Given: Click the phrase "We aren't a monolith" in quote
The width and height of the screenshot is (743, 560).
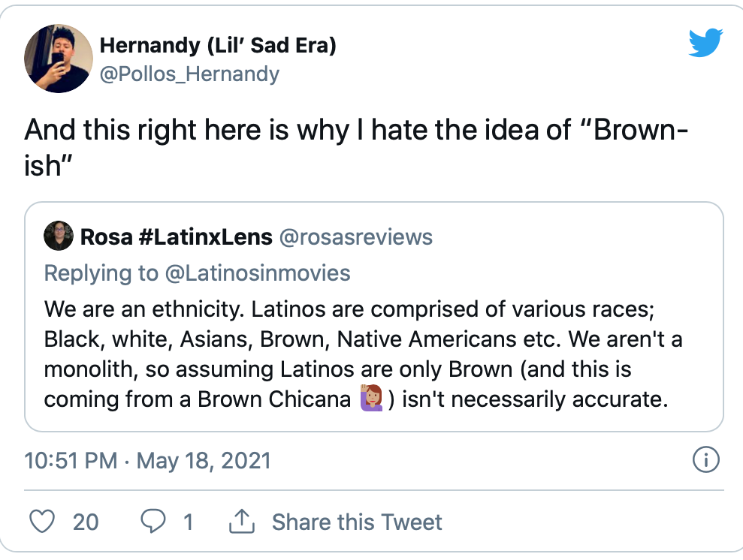Looking at the screenshot, I should 624,339.
